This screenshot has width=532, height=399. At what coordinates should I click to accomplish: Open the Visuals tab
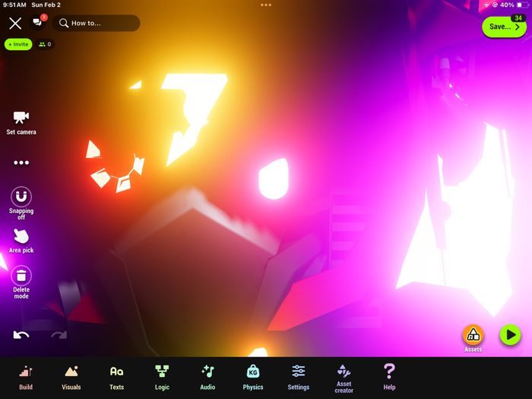pyautogui.click(x=71, y=378)
